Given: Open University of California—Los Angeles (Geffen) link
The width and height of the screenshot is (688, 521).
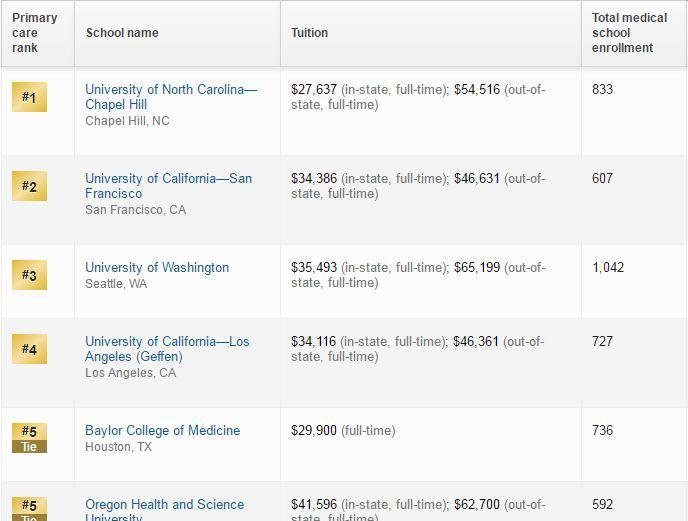Looking at the screenshot, I should [167, 349].
